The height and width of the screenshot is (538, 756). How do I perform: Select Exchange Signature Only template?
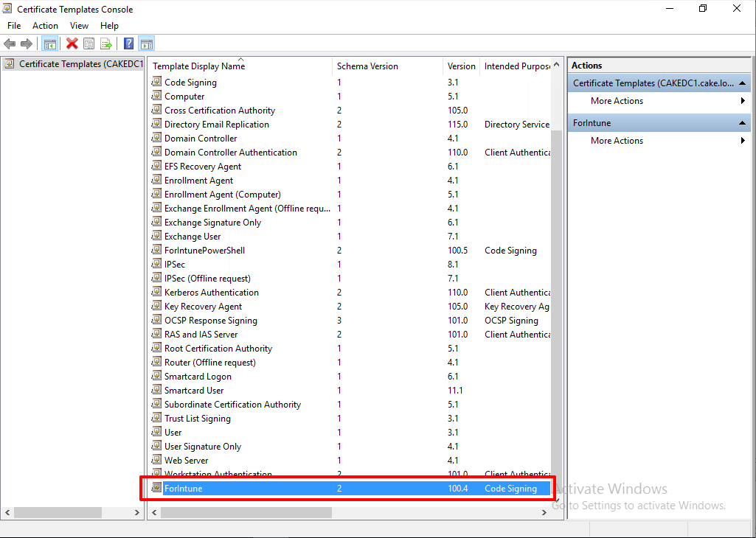350,222
